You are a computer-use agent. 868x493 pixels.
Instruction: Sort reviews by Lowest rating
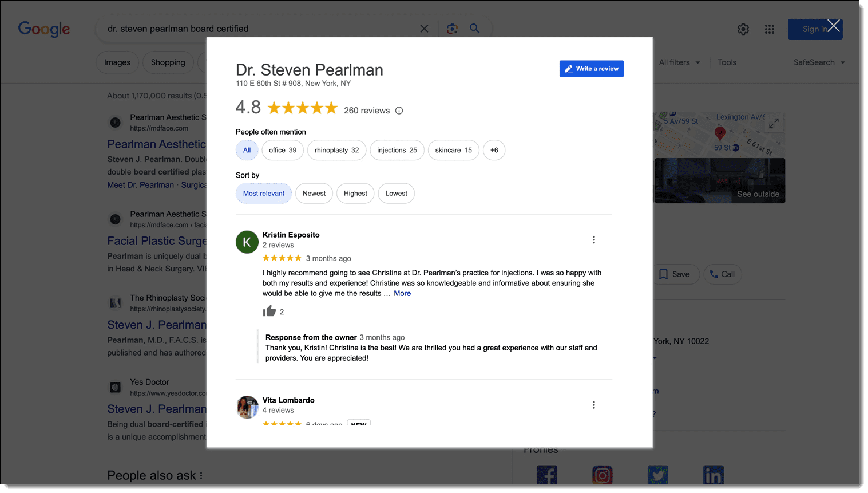coord(396,194)
